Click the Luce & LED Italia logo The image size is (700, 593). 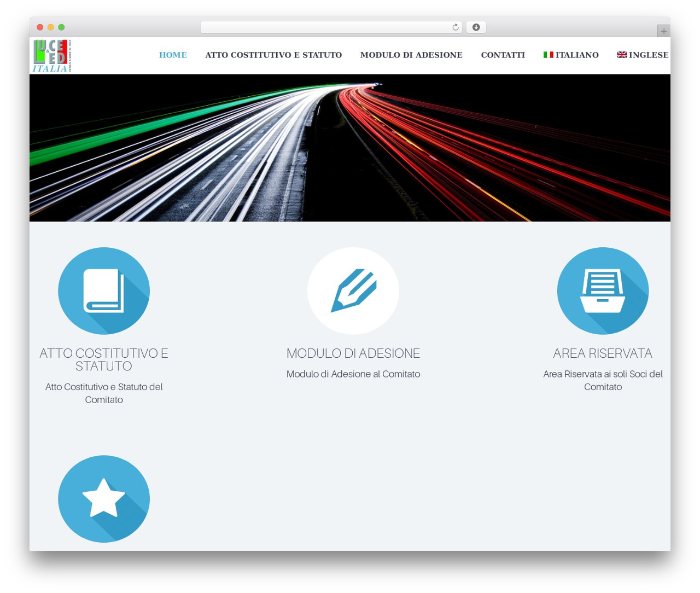[52, 56]
